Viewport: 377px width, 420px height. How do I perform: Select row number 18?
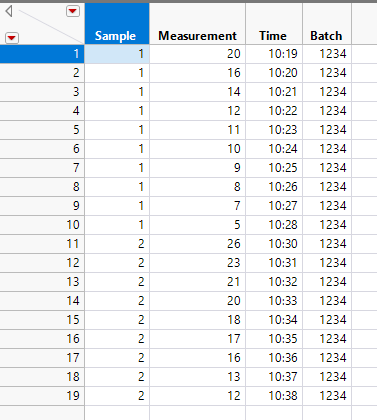[x=42, y=377]
